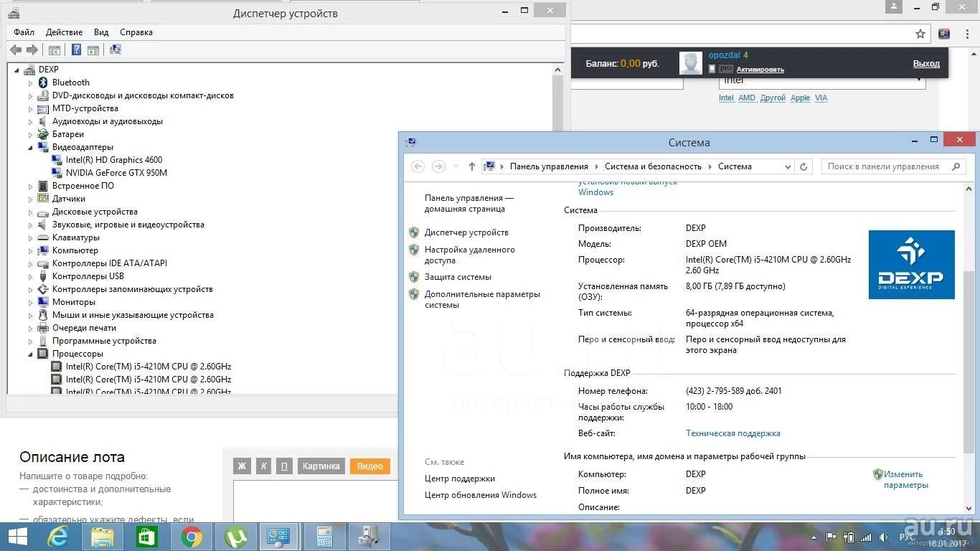The width and height of the screenshot is (980, 551).
Task: Select NVIDIA GeForce GTX 950M adapter
Action: pos(116,173)
